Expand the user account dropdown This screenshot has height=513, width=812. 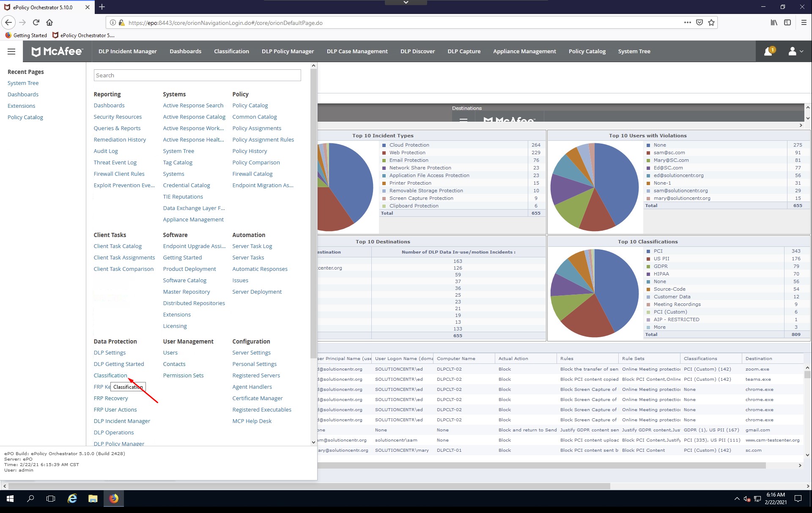(x=796, y=51)
